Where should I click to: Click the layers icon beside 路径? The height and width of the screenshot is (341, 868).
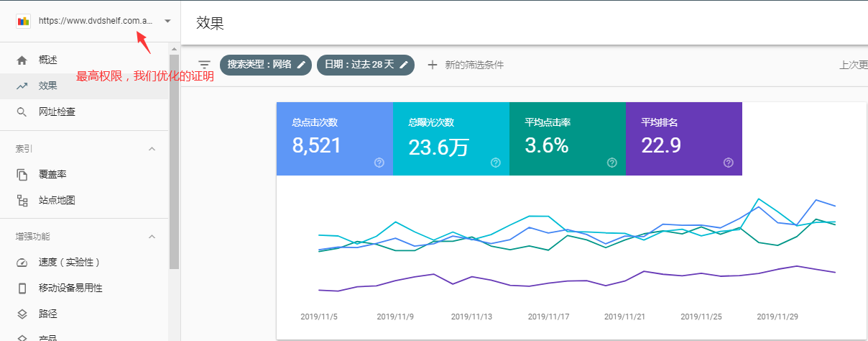(22, 314)
